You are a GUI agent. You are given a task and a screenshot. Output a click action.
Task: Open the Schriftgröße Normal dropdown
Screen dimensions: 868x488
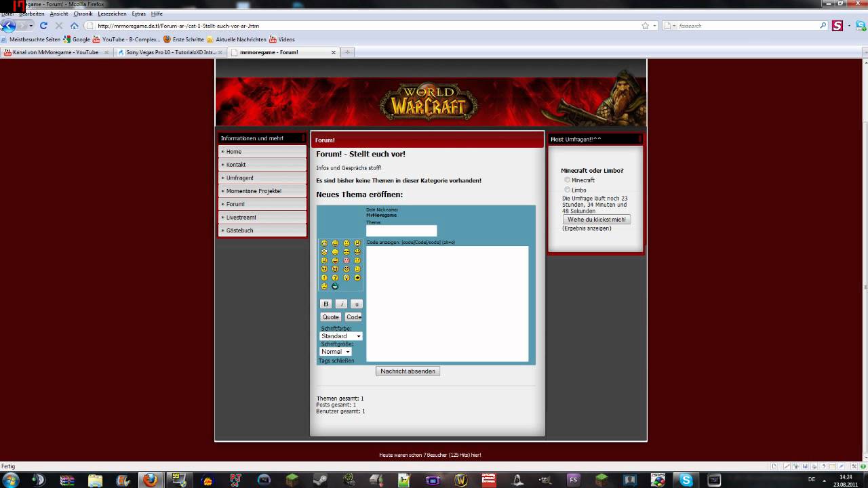(x=336, y=352)
